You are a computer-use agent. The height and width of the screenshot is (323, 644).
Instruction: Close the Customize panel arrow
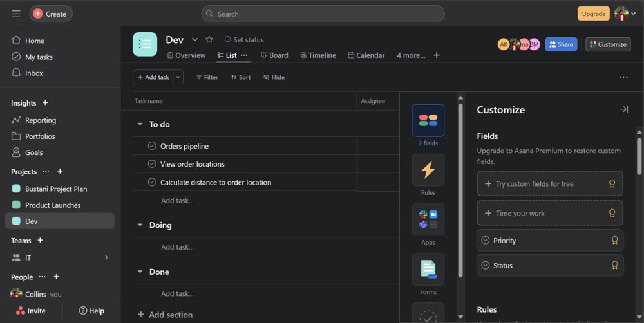[624, 109]
